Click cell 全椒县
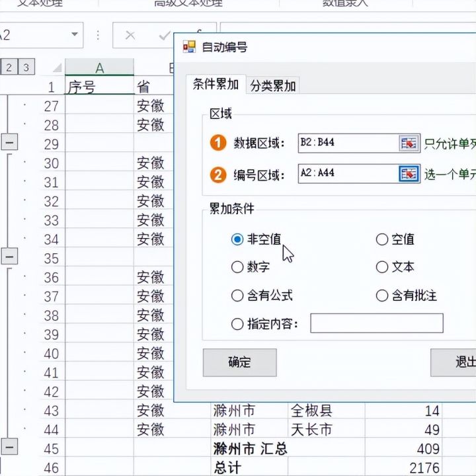Image resolution: width=476 pixels, height=476 pixels. pyautogui.click(x=326, y=411)
